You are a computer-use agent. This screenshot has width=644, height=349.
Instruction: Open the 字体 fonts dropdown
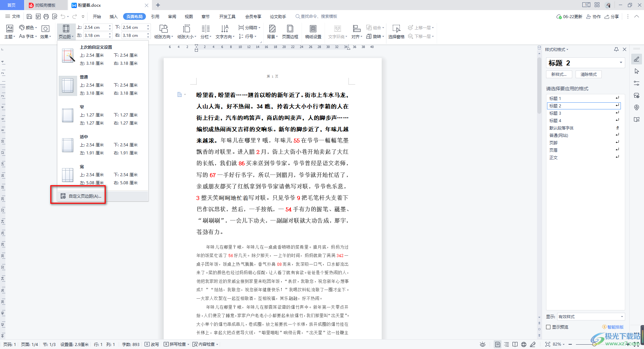[x=28, y=36]
